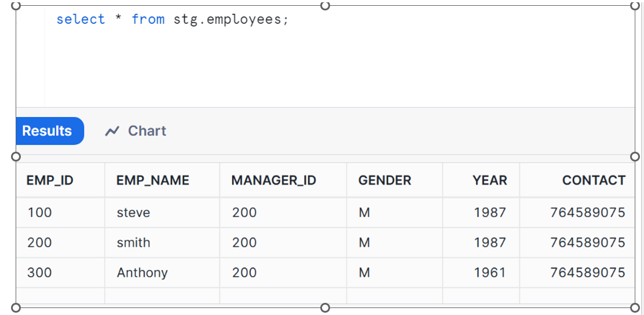Click the YEAR column header
This screenshot has height=315, width=644.
(489, 180)
